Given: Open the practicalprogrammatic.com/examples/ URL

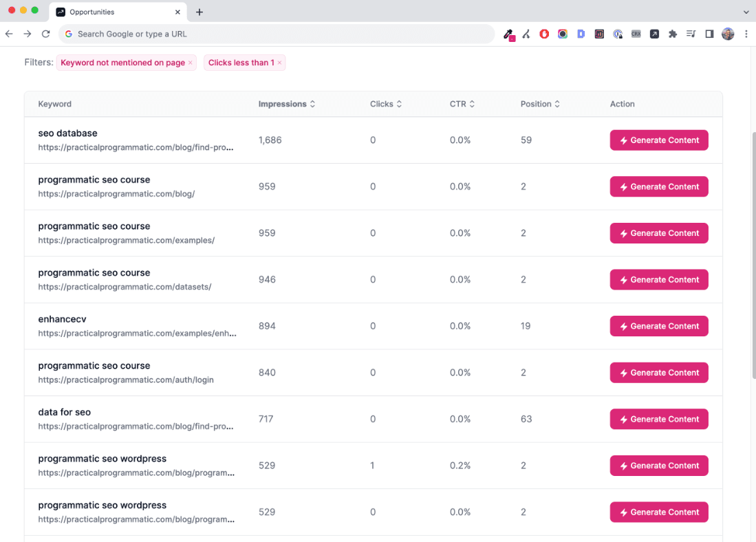Looking at the screenshot, I should pyautogui.click(x=127, y=240).
